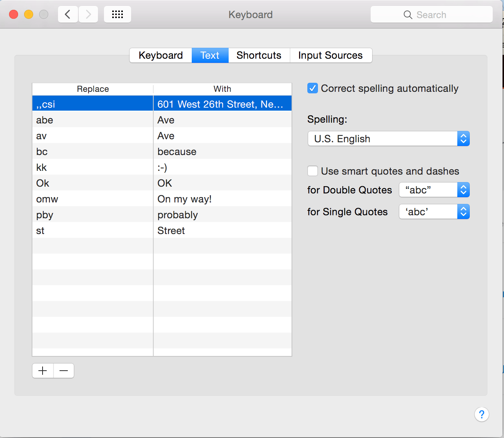The image size is (504, 438).
Task: Open the Double Quotes style dropdown
Action: tap(434, 190)
